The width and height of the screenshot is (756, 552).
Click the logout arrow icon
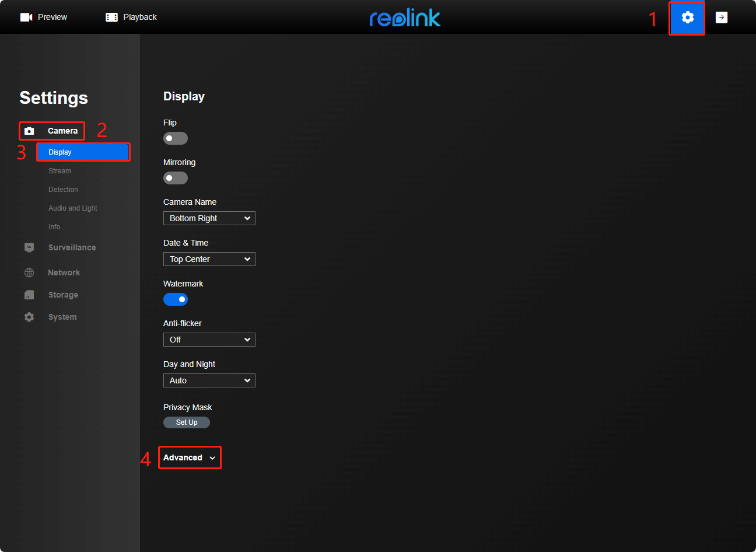(722, 18)
